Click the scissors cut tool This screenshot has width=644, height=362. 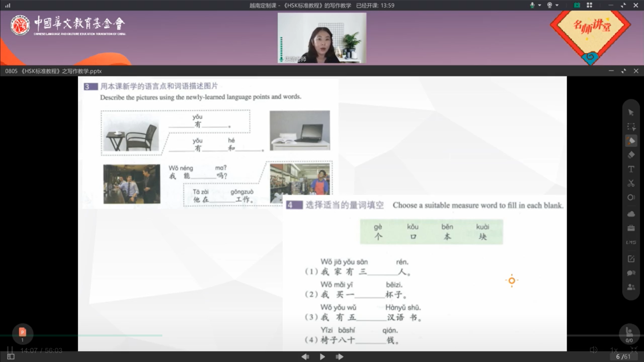[x=631, y=183]
